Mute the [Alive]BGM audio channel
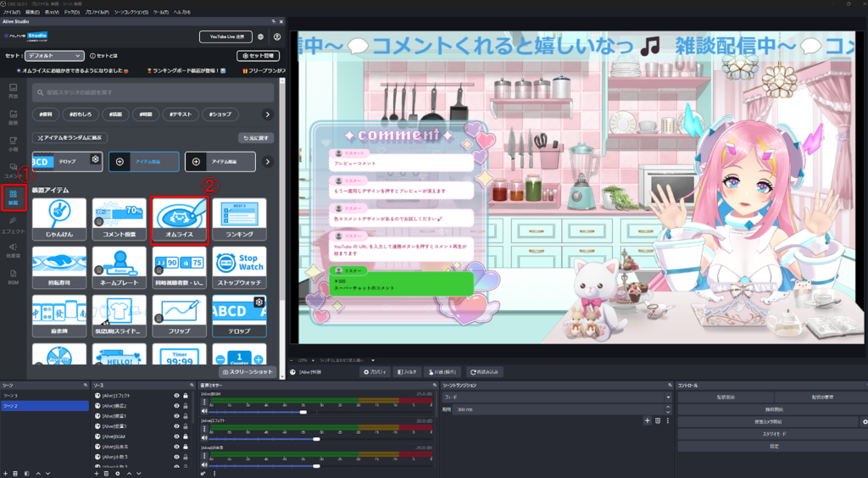Image resolution: width=868 pixels, height=478 pixels. pos(204,413)
